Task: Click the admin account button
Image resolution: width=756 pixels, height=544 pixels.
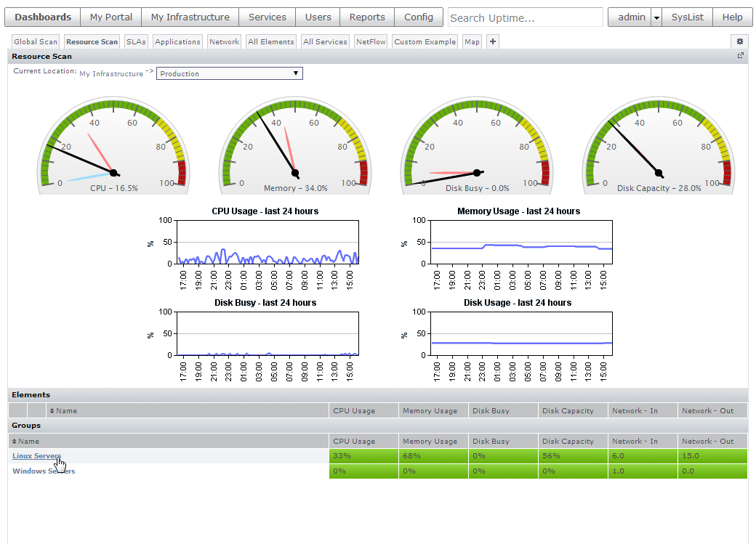Action: (631, 17)
